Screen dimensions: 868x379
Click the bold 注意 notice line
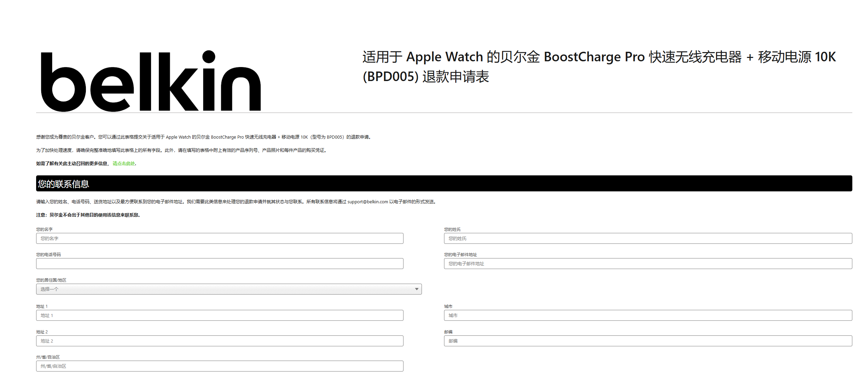point(89,215)
